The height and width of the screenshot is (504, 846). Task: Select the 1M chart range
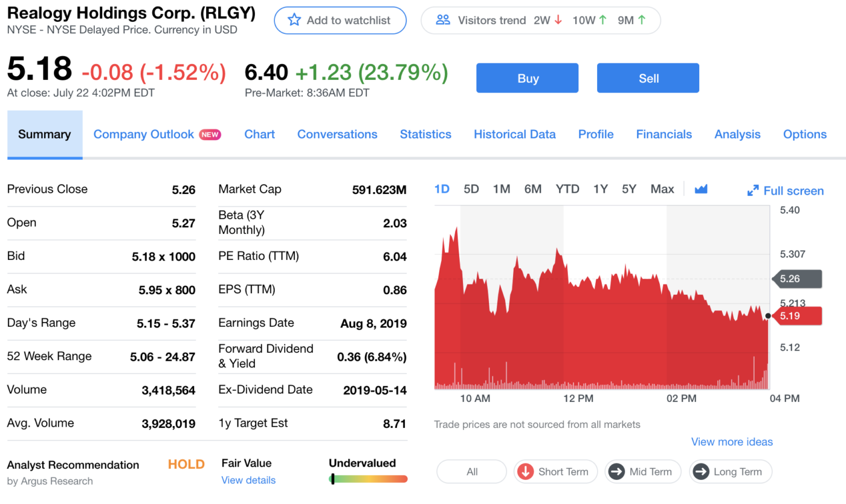click(502, 189)
